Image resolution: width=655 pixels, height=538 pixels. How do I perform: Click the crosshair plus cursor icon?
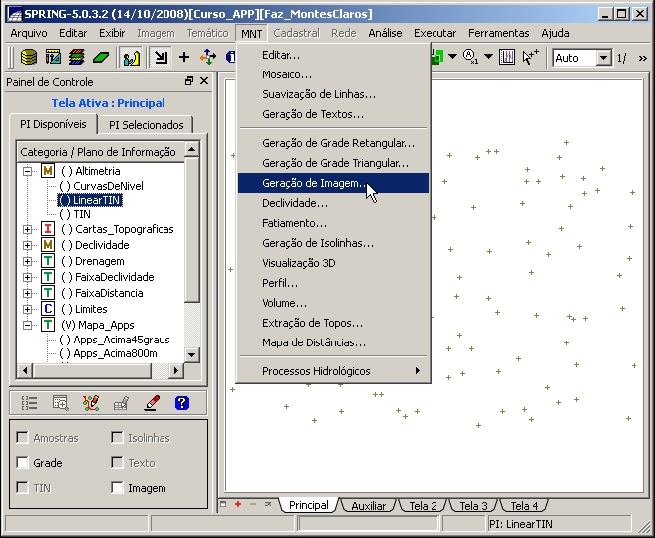pyautogui.click(x=185, y=57)
